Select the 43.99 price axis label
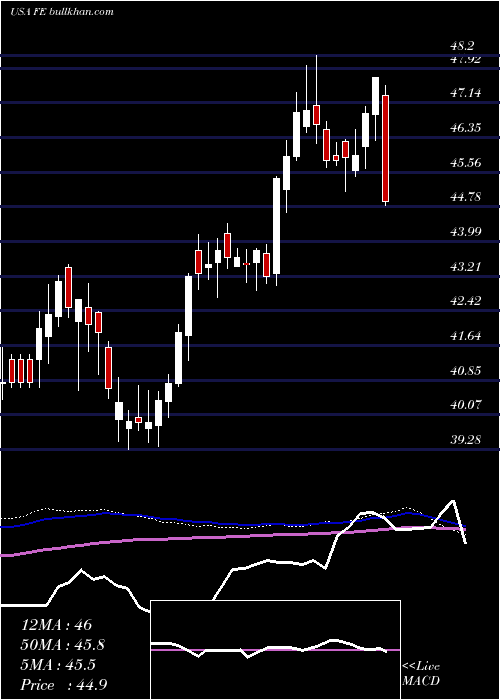Image resolution: width=500 pixels, height=700 pixels. pos(465,231)
